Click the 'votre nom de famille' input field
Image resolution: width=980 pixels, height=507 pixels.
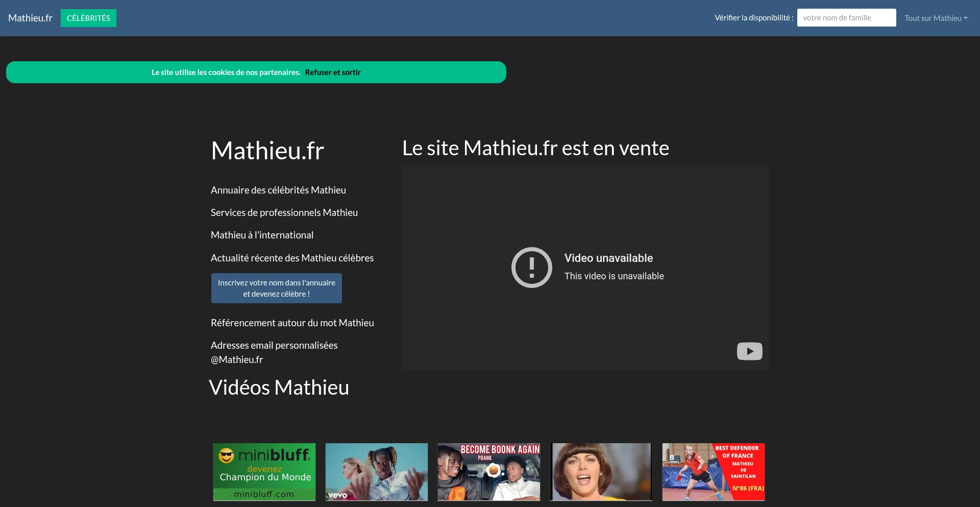846,17
